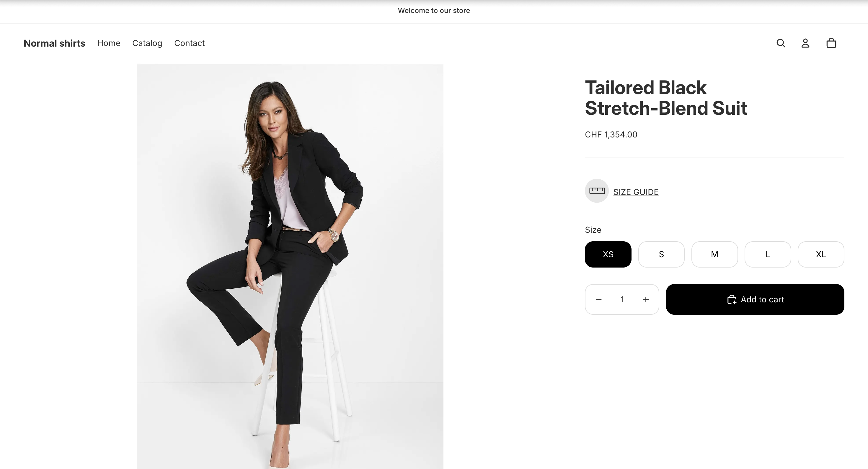Decrease quantity with the minus icon

point(598,299)
